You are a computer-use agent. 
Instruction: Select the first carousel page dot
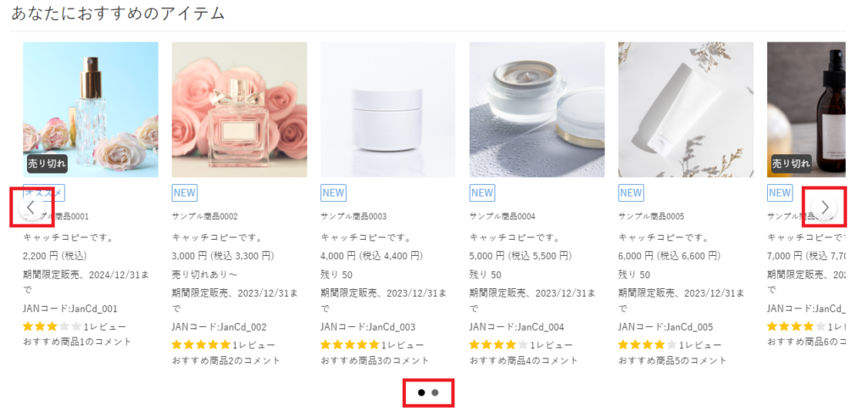[421, 392]
